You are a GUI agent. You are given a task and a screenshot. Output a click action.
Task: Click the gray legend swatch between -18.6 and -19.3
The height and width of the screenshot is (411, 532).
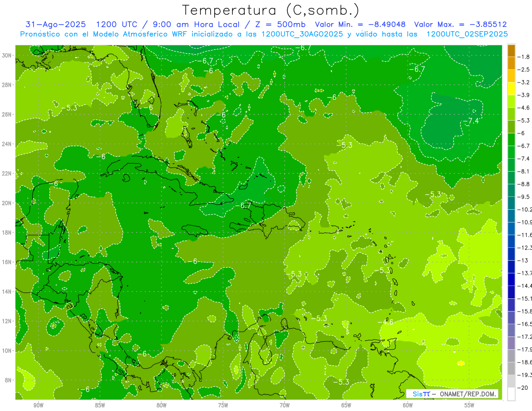coord(511,369)
